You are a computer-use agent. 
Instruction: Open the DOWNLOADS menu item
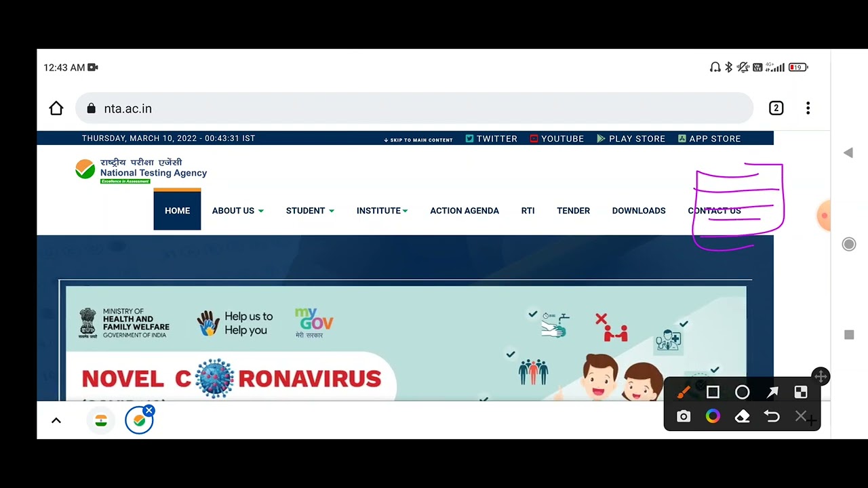(x=639, y=211)
